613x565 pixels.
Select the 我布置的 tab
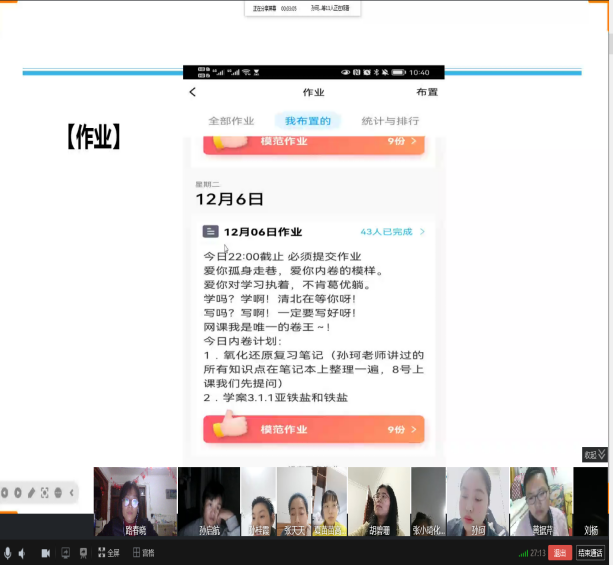[x=307, y=121]
